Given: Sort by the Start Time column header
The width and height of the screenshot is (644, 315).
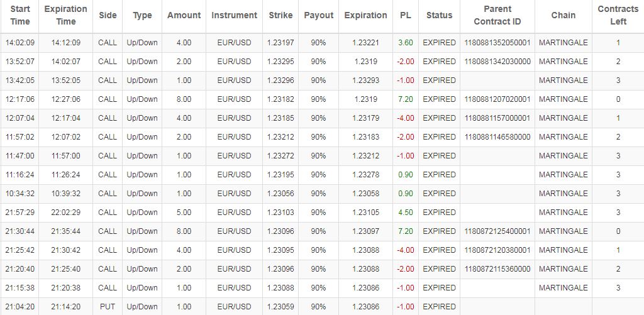Looking at the screenshot, I should [x=20, y=15].
